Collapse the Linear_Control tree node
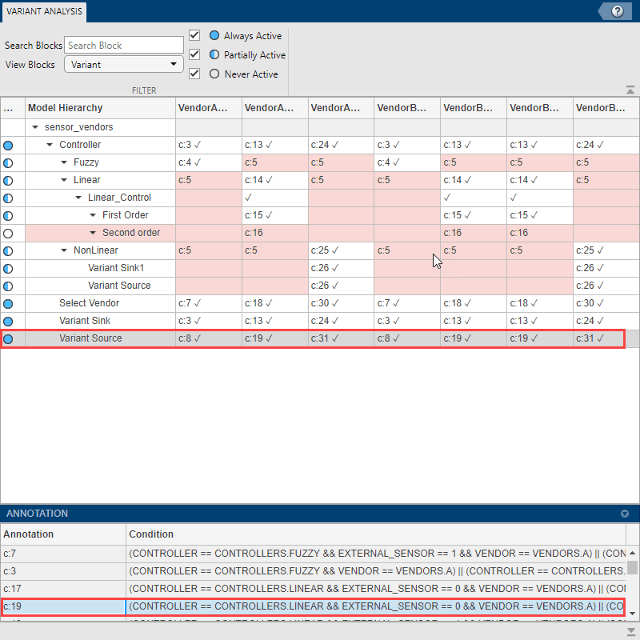This screenshot has height=640, width=640. (x=78, y=198)
